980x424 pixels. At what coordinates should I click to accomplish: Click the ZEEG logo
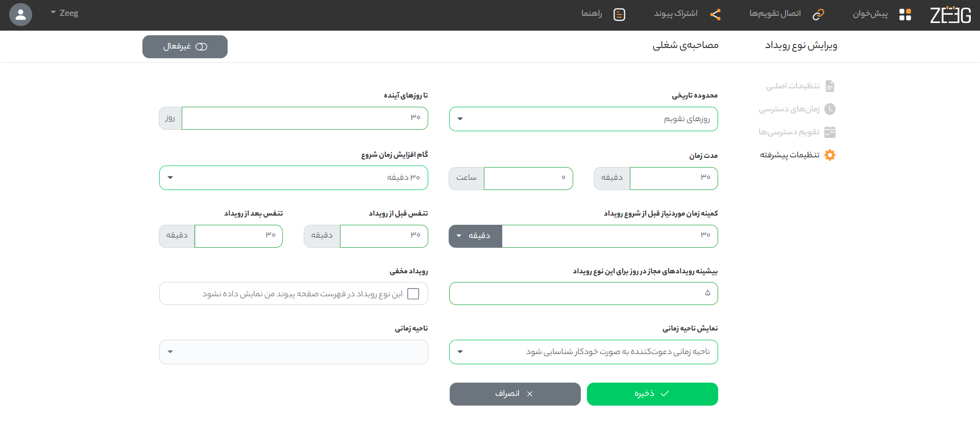(950, 15)
